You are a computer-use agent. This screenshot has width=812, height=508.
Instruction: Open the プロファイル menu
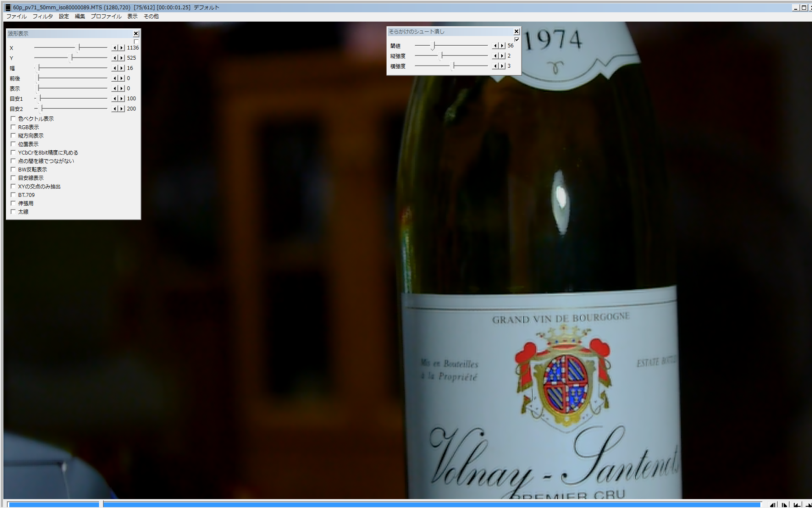(106, 17)
